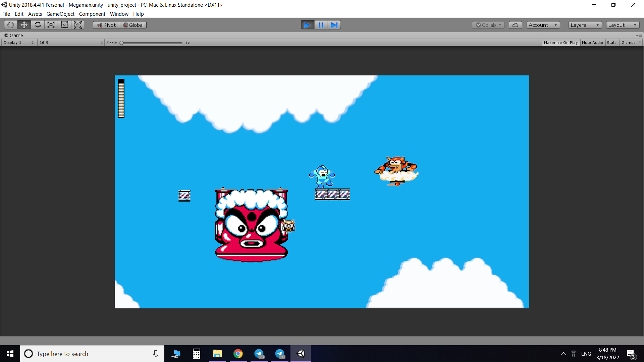
Task: Show hidden system tray icons
Action: (563, 354)
